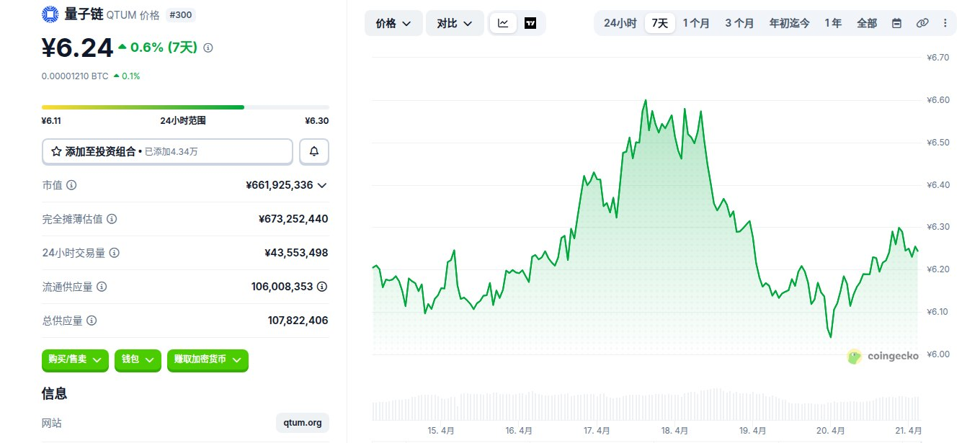Click the 18. 4月 date axis label
This screenshot has width=980, height=443.
(675, 431)
